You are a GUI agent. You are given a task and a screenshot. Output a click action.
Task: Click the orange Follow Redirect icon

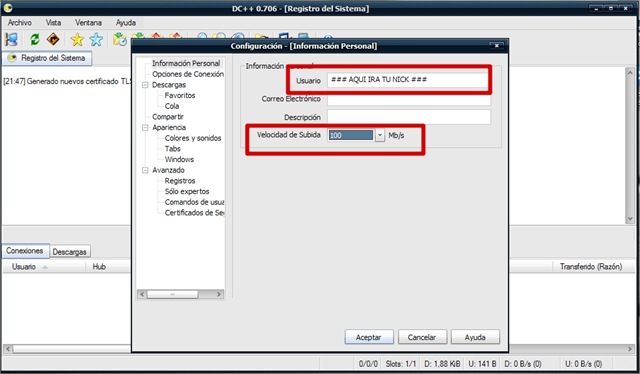click(x=53, y=40)
